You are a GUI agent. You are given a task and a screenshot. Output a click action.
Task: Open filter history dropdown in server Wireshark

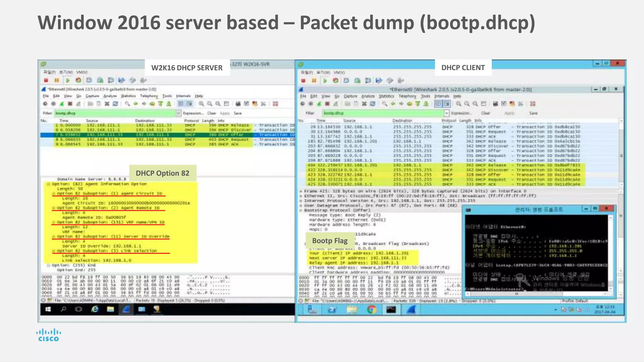[179, 113]
